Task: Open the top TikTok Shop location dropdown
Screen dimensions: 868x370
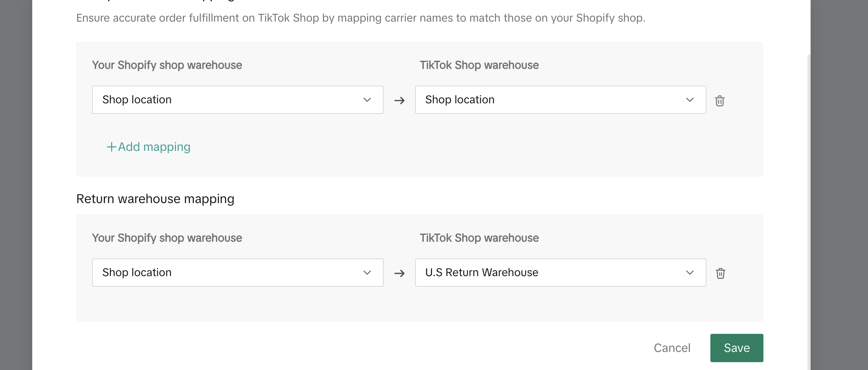Action: tap(550, 100)
